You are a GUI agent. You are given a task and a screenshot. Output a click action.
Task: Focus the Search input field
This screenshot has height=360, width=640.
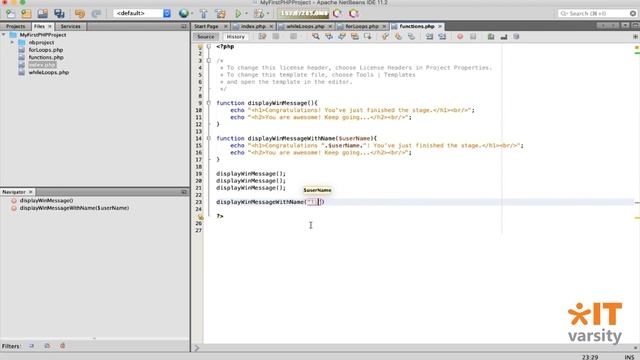pos(597,13)
